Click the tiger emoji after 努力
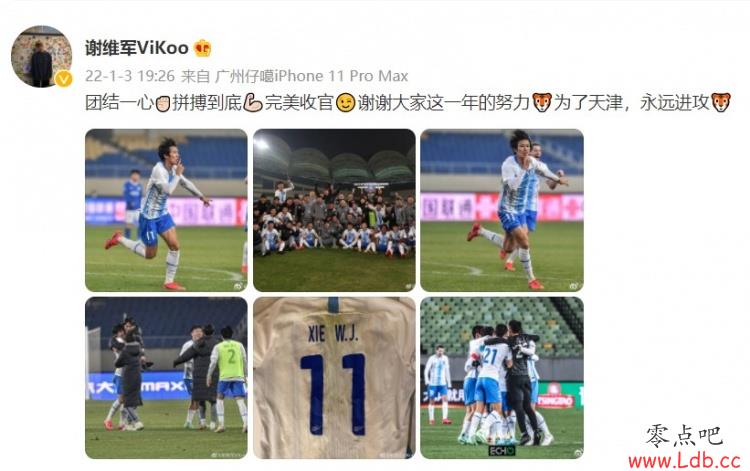Viewport: 750px width, 471px height. (541, 103)
